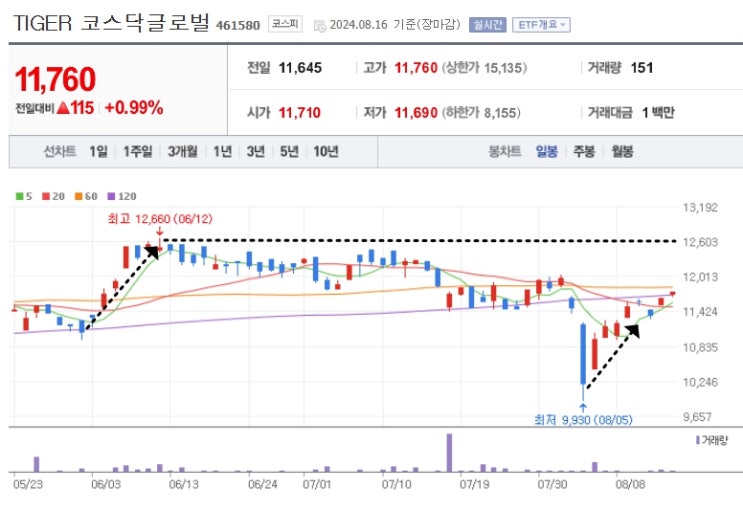The width and height of the screenshot is (743, 510).
Task: Click the 08/08 date axis label
Action: coord(630,484)
